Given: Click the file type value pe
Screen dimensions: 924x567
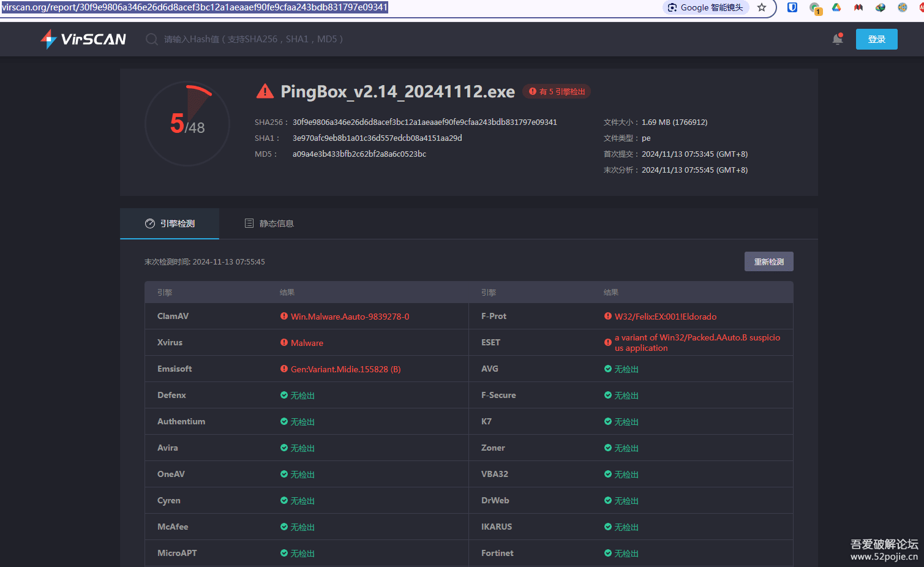Looking at the screenshot, I should 646,138.
